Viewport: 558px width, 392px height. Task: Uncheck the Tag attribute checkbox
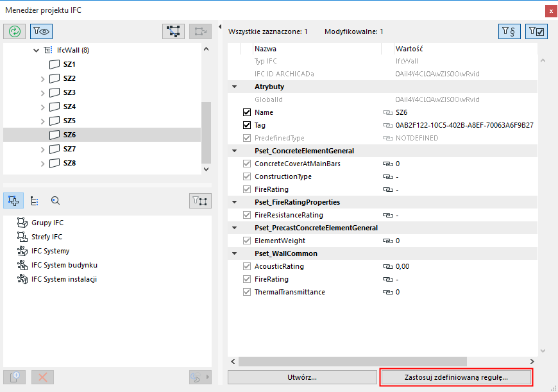click(x=247, y=125)
